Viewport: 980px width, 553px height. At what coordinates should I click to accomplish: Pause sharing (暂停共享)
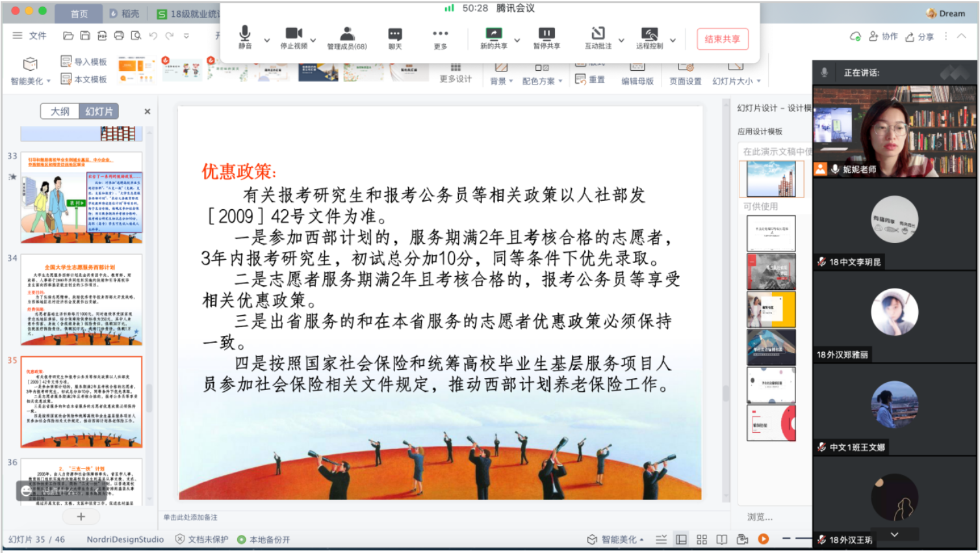point(547,38)
